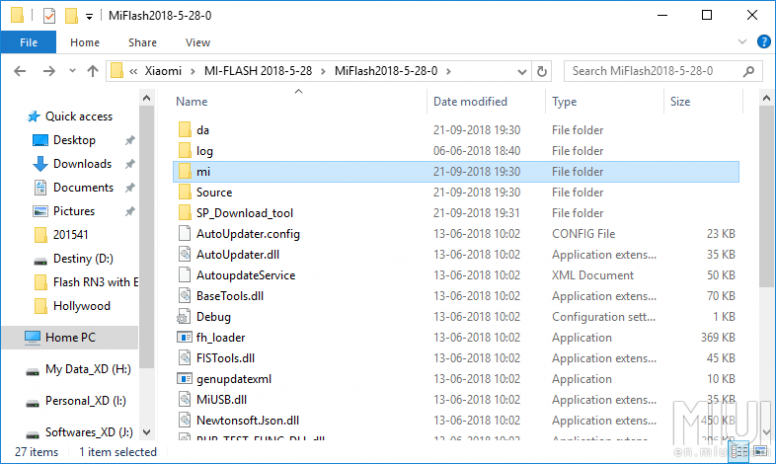Click the Xiaomi breadcrumb segment

tap(163, 71)
